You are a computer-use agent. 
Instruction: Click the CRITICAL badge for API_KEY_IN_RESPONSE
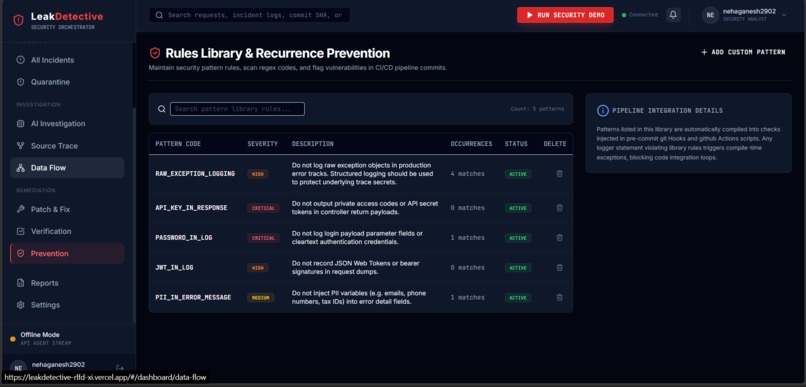(263, 208)
